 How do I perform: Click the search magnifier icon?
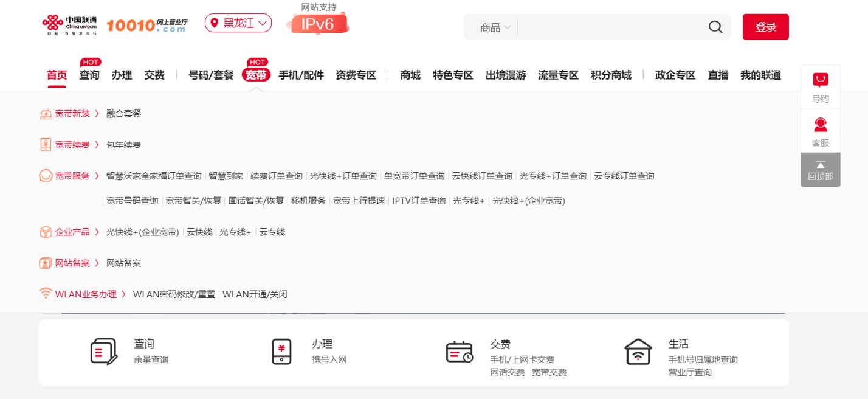pos(715,27)
